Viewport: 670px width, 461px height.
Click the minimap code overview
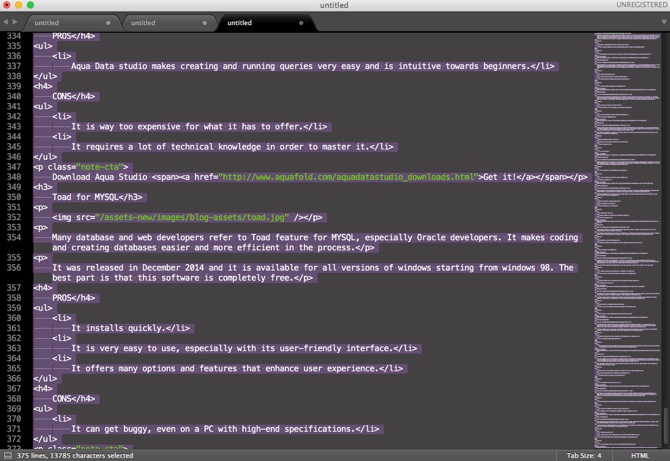coord(628,239)
